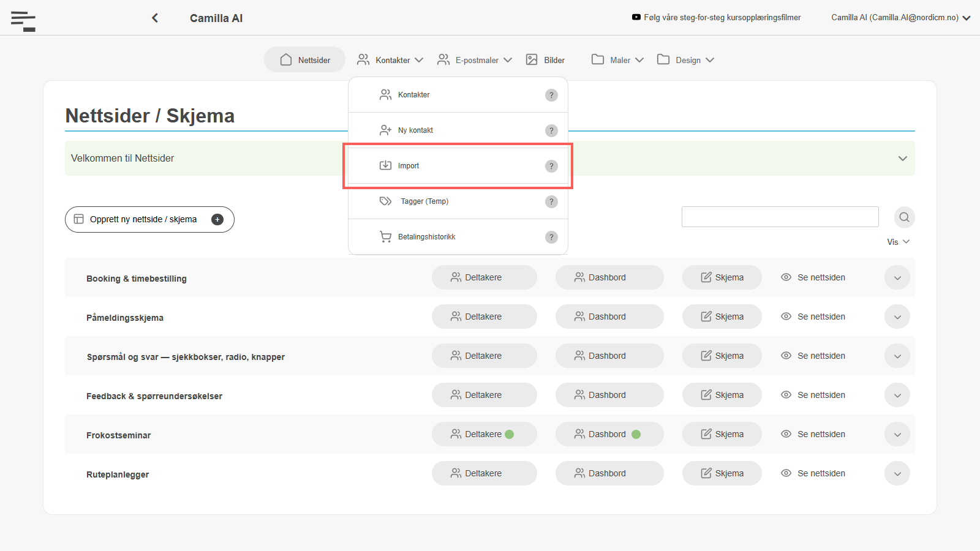Click the Camilla AI header title
The image size is (980, 551).
[x=216, y=18]
